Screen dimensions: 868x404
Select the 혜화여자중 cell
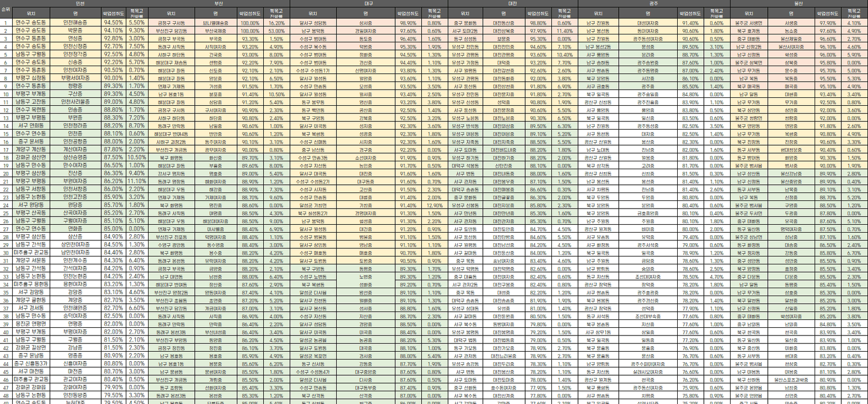215,181
